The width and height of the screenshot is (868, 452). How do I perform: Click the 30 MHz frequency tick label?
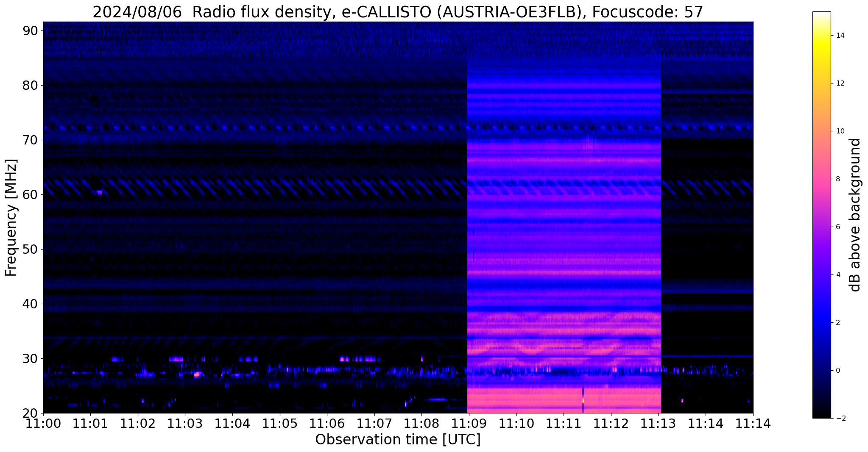point(31,359)
